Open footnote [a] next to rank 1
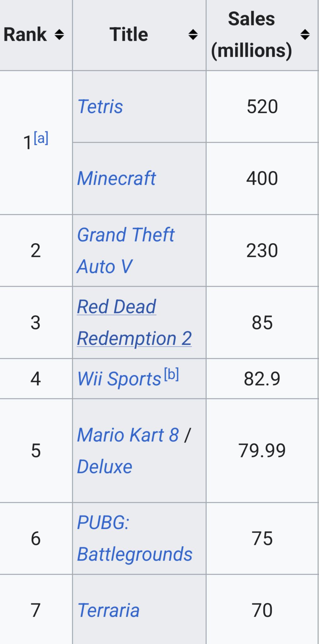319x644 pixels. [x=41, y=138]
